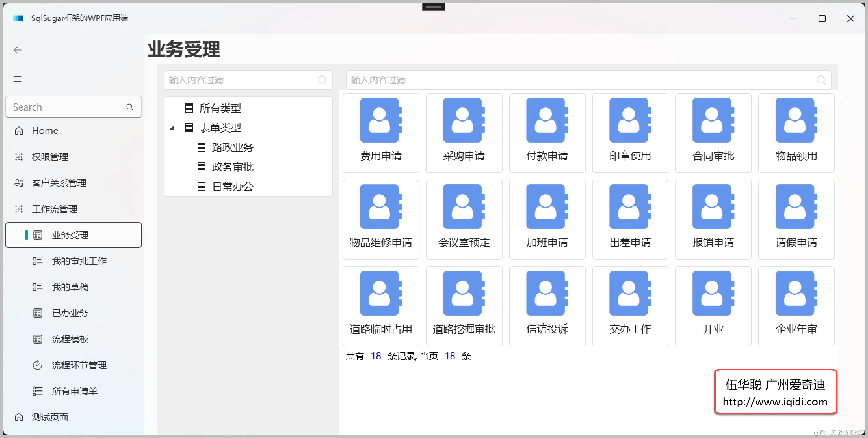
Task: Toggle the hamburger navigation menu
Action: (x=18, y=79)
